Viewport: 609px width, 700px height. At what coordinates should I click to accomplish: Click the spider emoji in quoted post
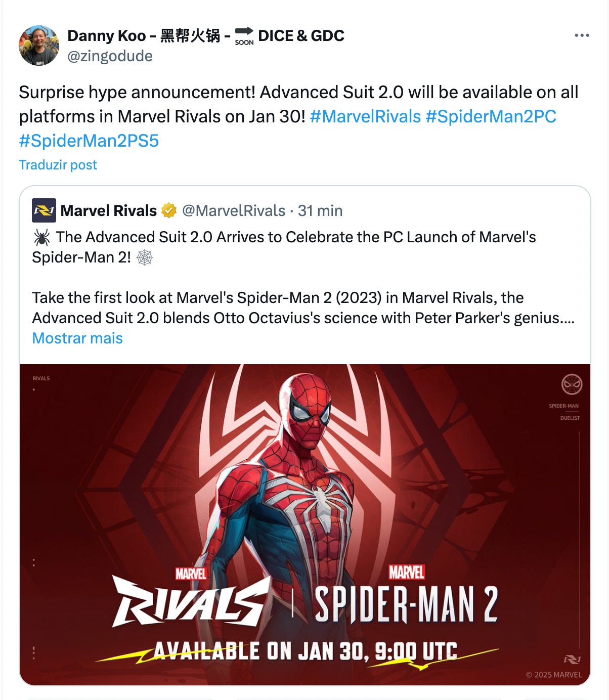41,237
